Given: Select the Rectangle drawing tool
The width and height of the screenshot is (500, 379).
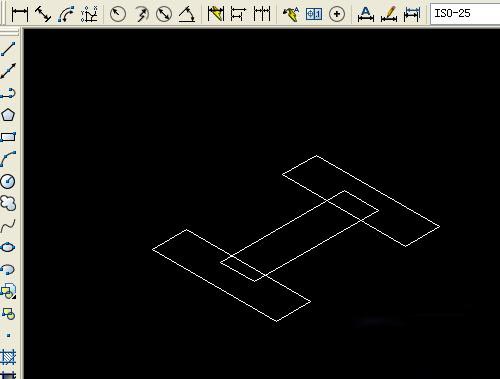Looking at the screenshot, I should (x=8, y=137).
